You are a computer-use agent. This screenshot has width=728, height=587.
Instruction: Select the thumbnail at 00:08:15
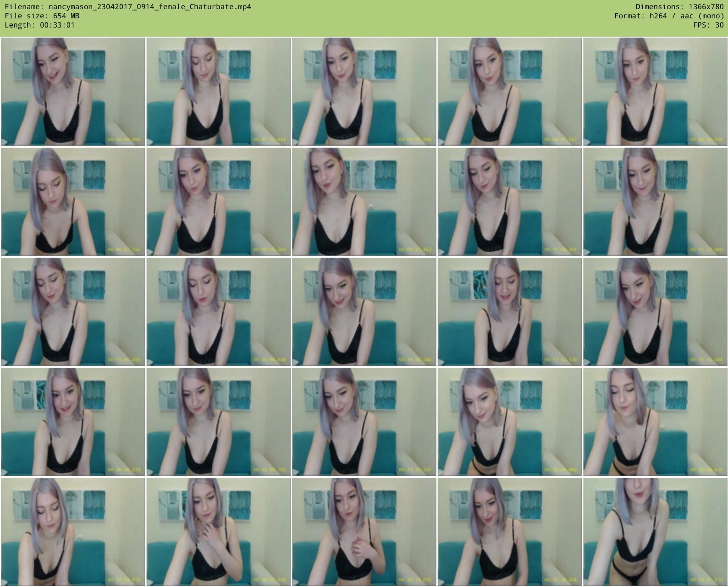click(x=218, y=202)
